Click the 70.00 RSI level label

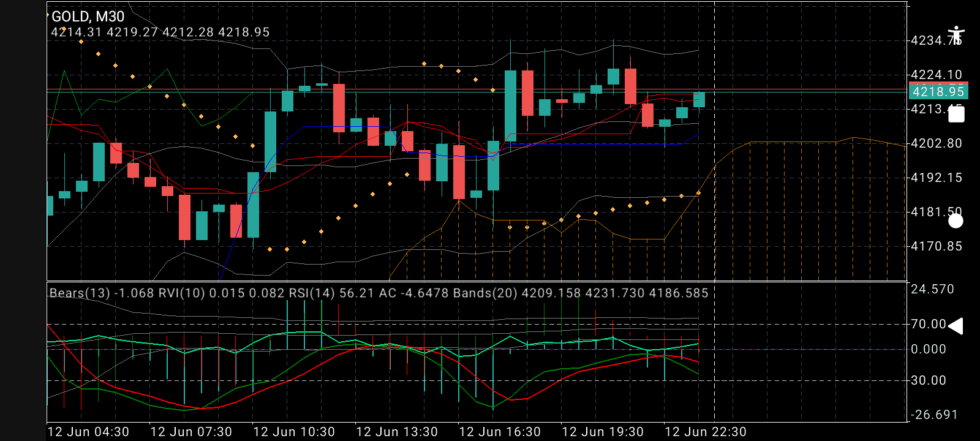pyautogui.click(x=929, y=324)
